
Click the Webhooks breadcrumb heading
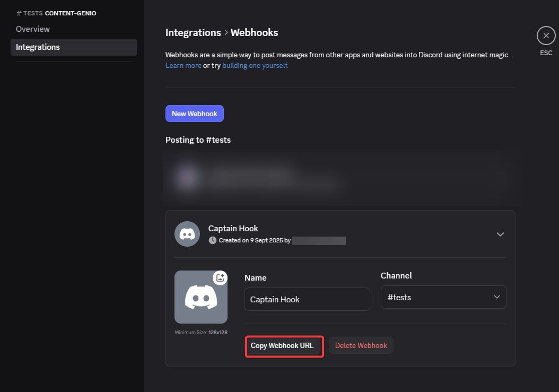254,32
